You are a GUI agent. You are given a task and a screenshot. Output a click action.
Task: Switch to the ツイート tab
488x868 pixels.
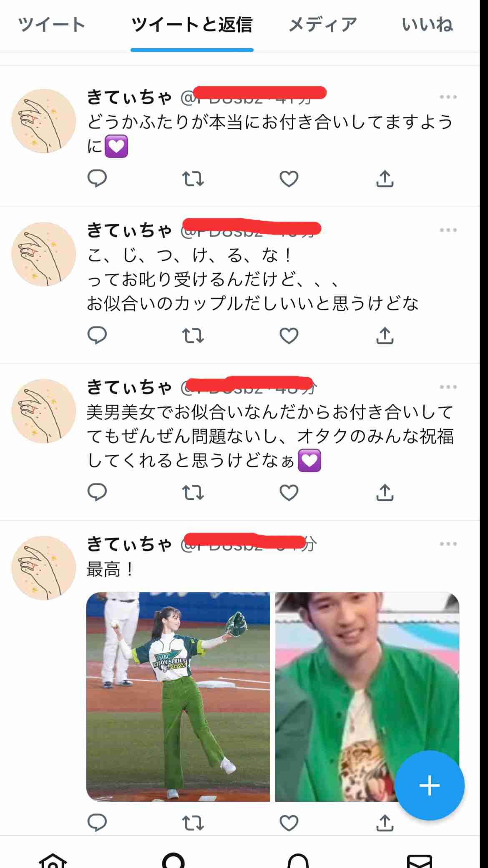point(52,25)
